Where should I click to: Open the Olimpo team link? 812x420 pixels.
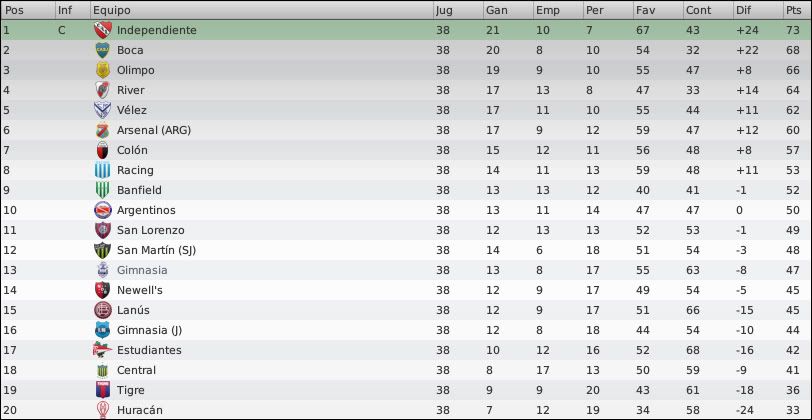[136, 70]
